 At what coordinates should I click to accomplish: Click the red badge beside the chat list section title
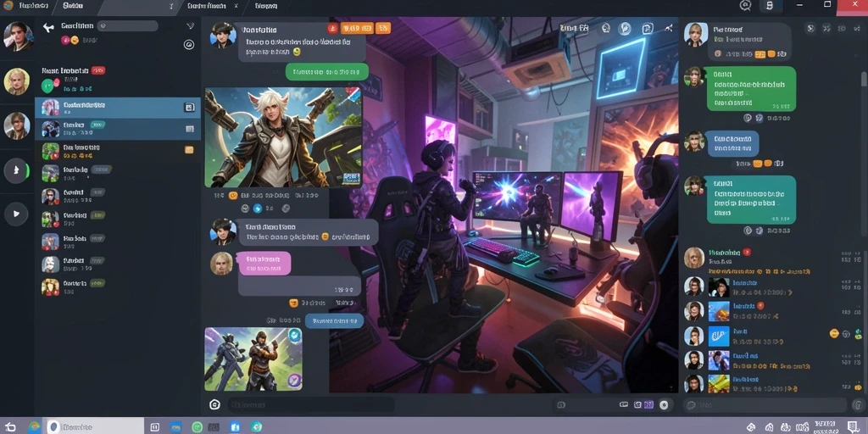point(98,70)
